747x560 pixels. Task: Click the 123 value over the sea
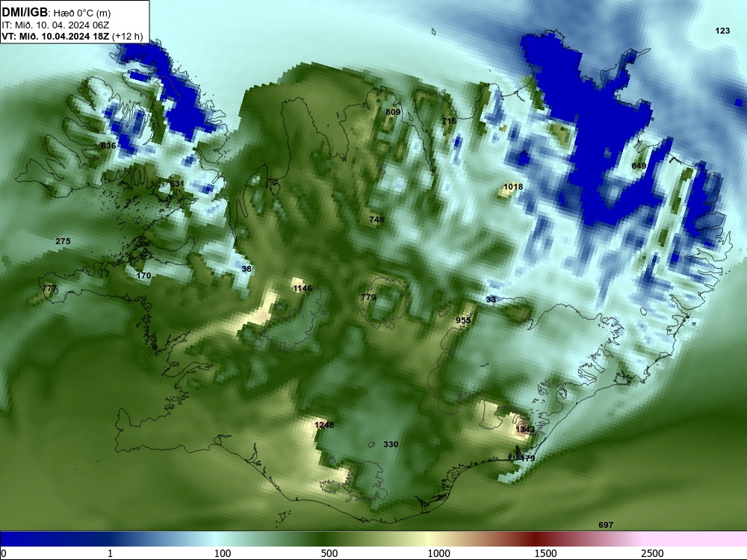[722, 31]
